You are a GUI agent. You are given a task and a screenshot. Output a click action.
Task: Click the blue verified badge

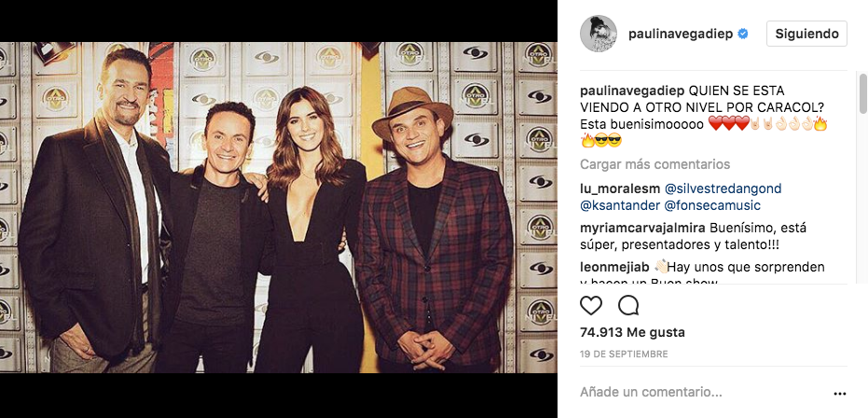point(743,34)
